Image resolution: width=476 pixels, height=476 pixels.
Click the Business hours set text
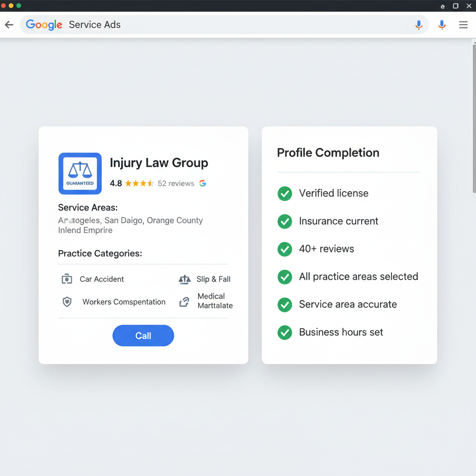click(341, 332)
